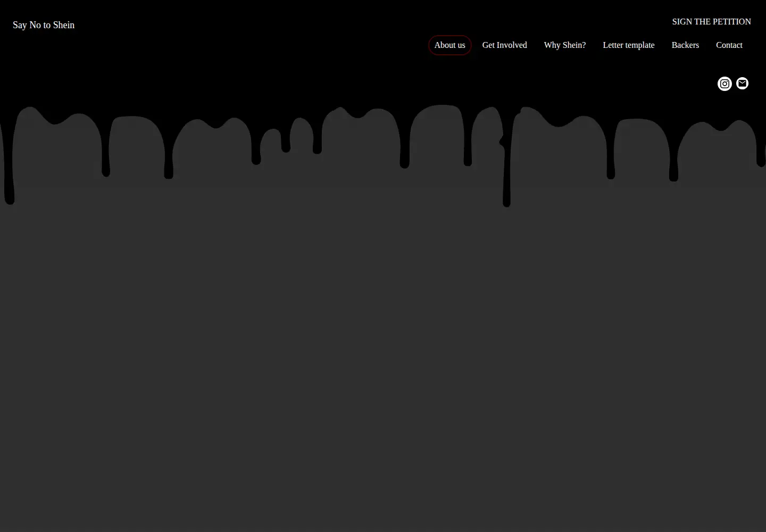
Task: Click the Say No to Shein site title
Action: coord(44,25)
